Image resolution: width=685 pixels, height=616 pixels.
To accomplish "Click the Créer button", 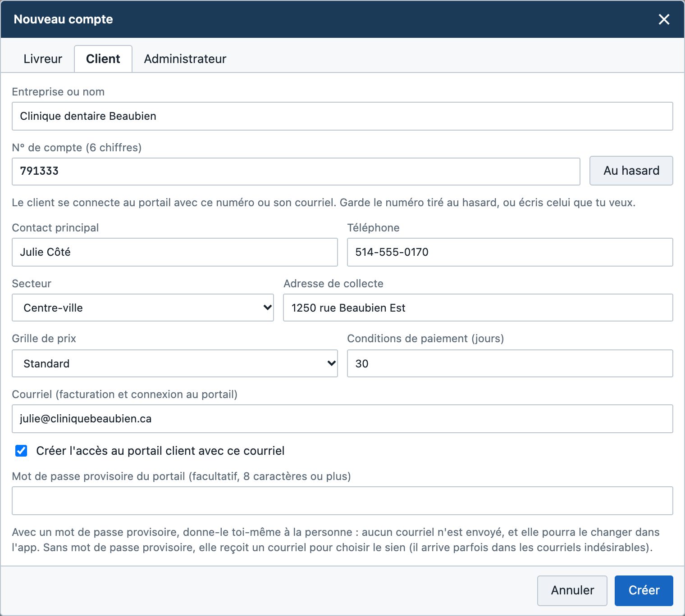I will pos(644,590).
